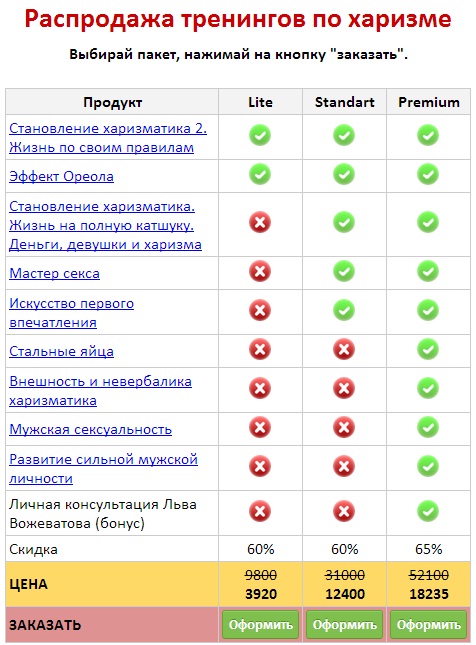Click Оформить button for Premium package

point(428,625)
